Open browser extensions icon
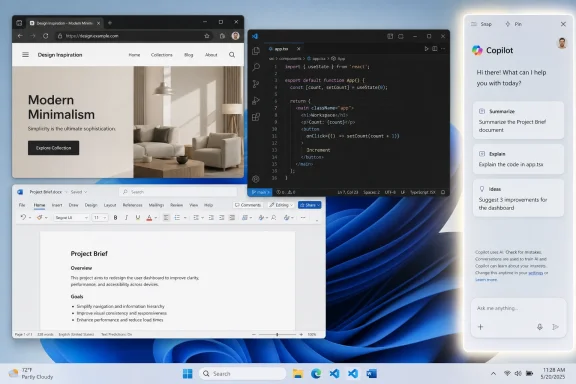Image resolution: width=576 pixels, height=384 pixels. [222, 36]
